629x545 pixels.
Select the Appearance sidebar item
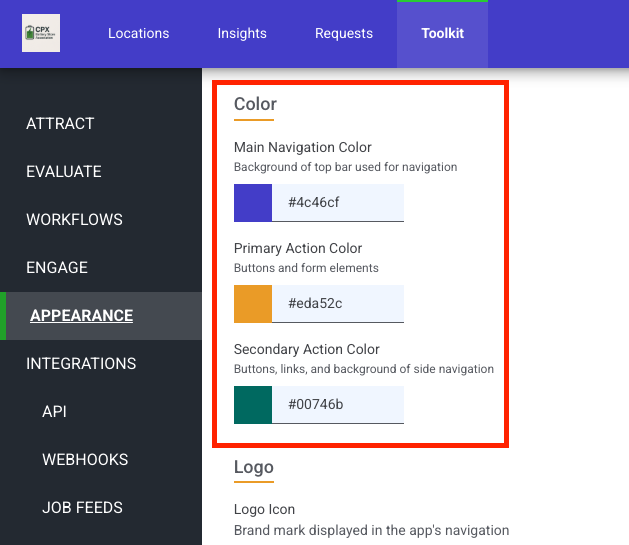pyautogui.click(x=81, y=316)
